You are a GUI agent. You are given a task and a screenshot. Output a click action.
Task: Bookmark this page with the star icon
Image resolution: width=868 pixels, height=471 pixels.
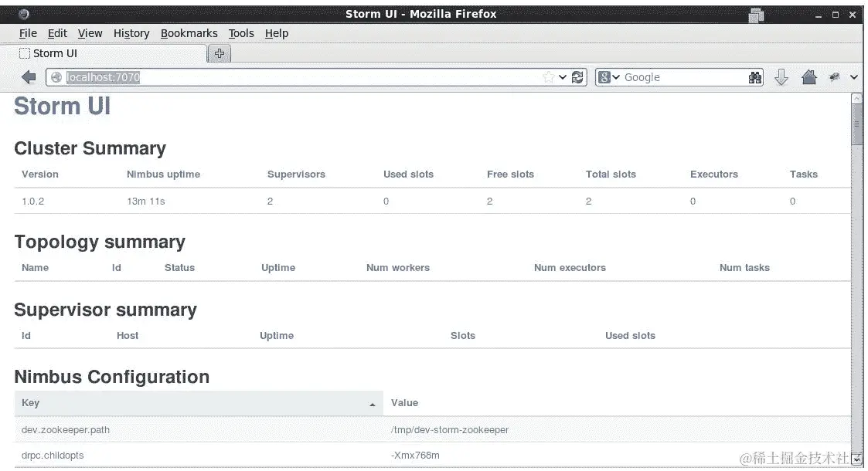tap(548, 77)
